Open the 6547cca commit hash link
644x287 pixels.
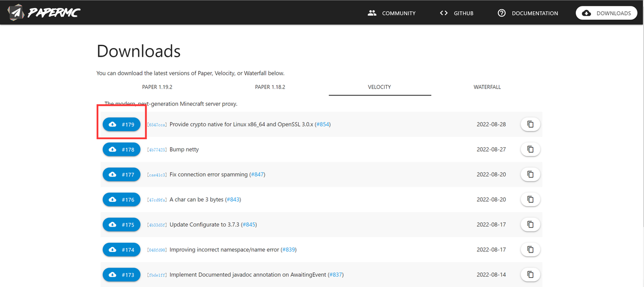157,125
